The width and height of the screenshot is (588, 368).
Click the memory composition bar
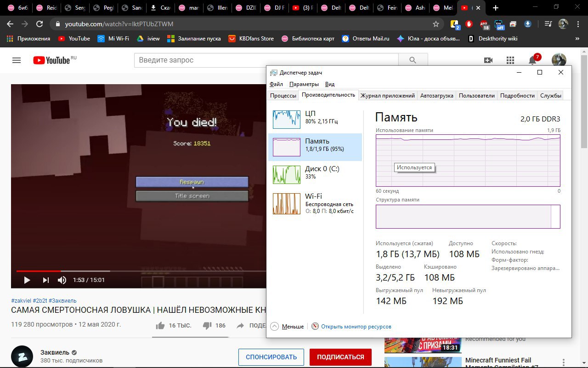(x=468, y=217)
